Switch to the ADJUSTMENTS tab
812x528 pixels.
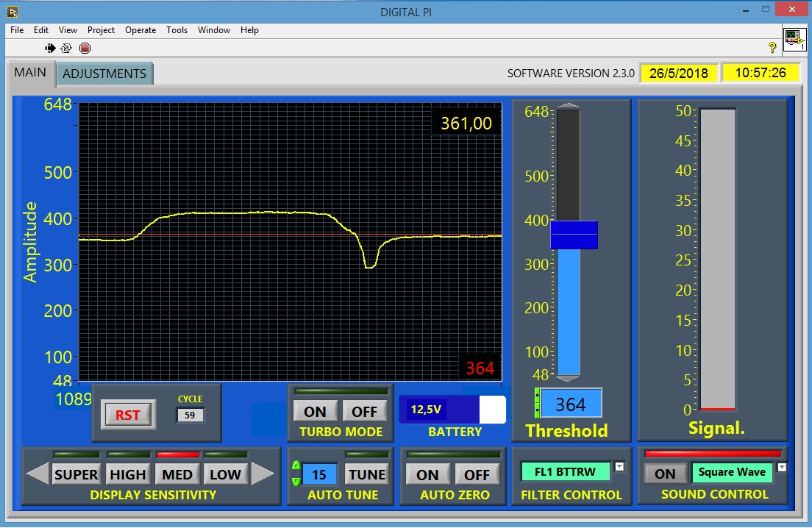click(x=104, y=74)
